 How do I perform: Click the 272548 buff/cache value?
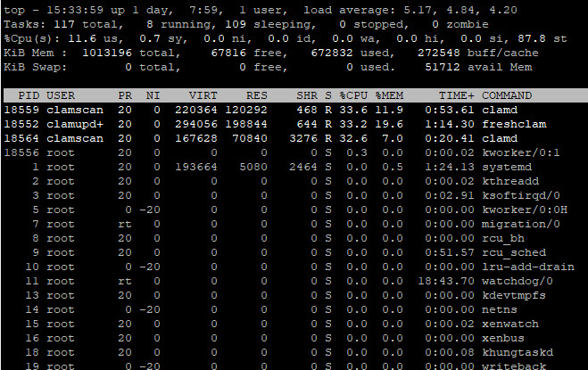click(x=438, y=53)
